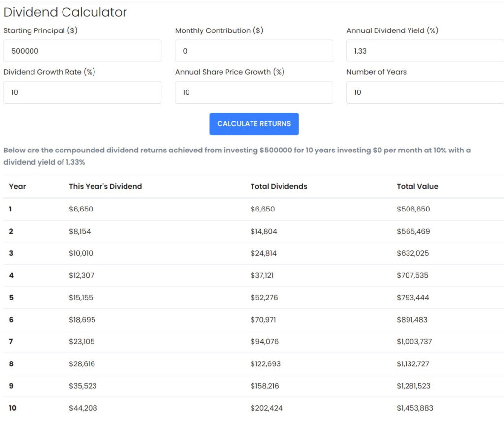Select the $158,216 total dividends cell
The image size is (504, 422).
click(265, 386)
